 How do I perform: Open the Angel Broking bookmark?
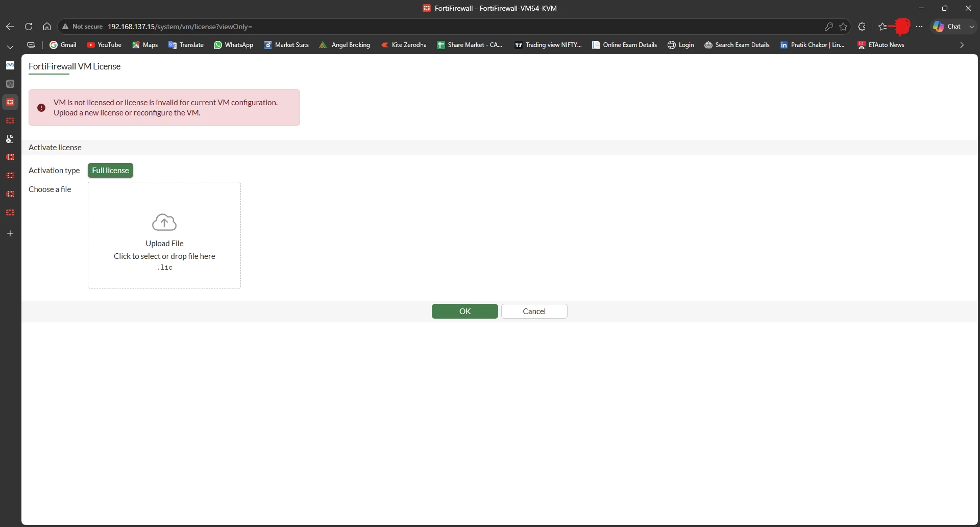345,45
